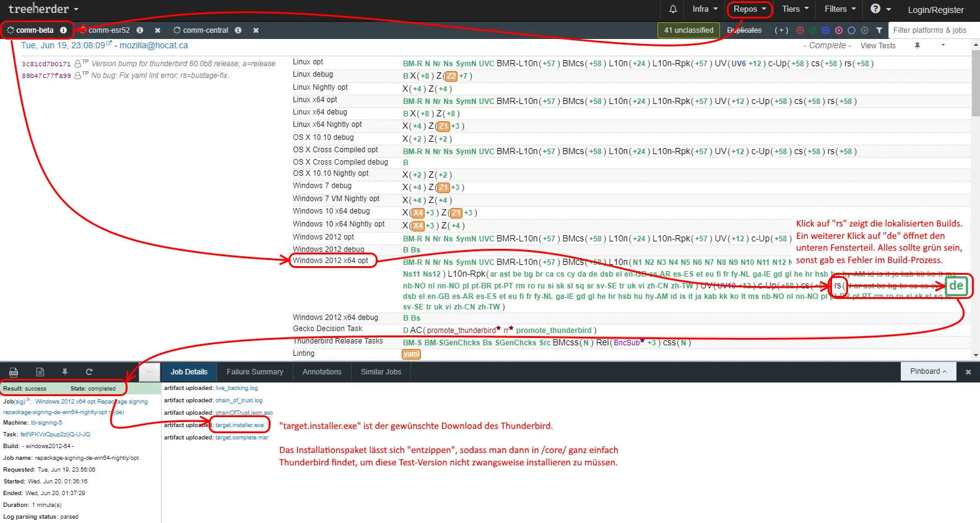
Task: Open the help question mark menu
Action: click(x=880, y=9)
